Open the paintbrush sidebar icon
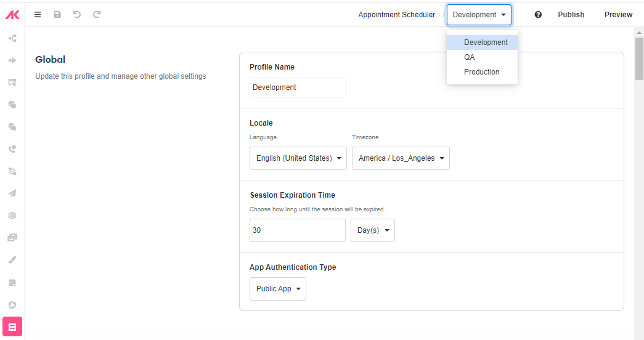644x340 pixels. tap(12, 260)
